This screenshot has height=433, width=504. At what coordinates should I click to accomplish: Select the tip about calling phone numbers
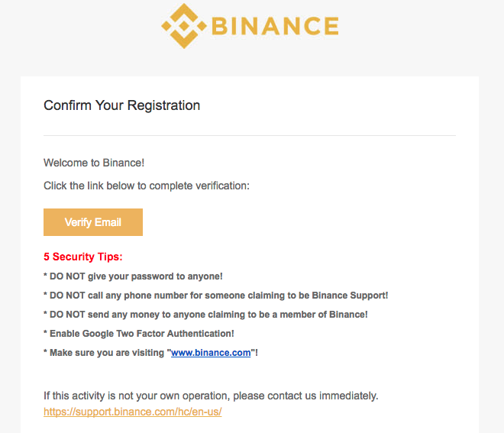point(216,296)
